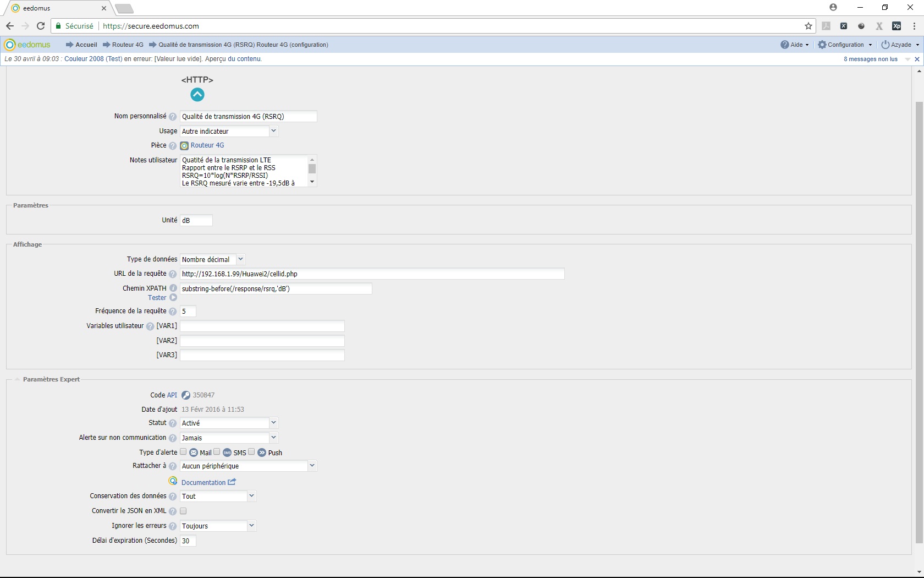Enable the Push alert checkbox

(x=251, y=452)
